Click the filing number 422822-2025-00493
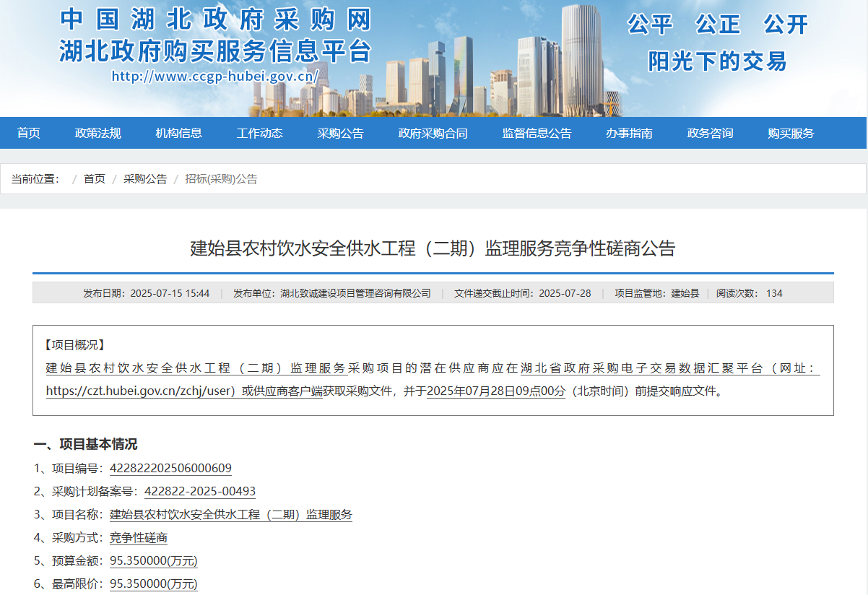This screenshot has width=868, height=595. tap(200, 492)
